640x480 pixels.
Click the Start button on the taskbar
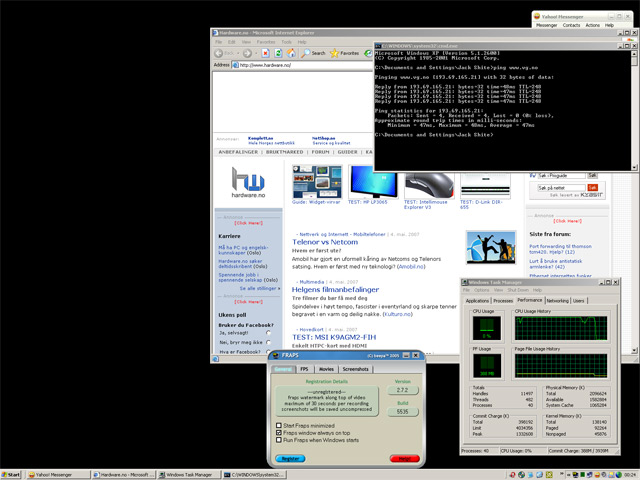click(11, 475)
